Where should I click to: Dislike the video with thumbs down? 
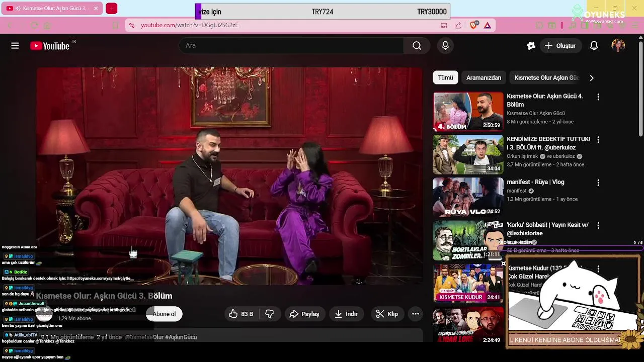coord(270,314)
